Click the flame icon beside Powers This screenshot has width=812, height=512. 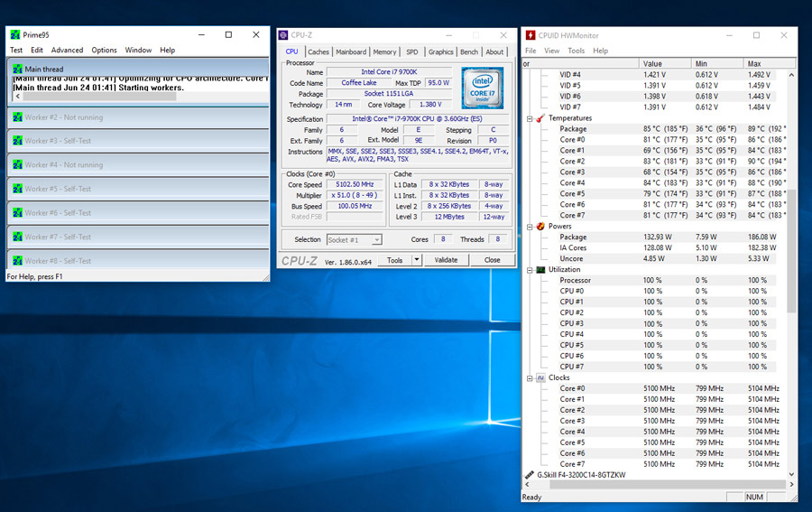click(540, 226)
